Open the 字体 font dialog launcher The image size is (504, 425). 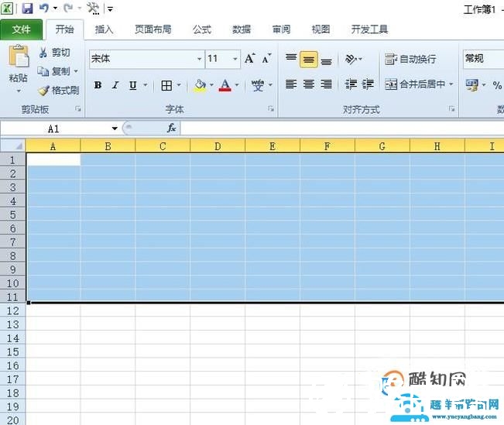[x=271, y=109]
